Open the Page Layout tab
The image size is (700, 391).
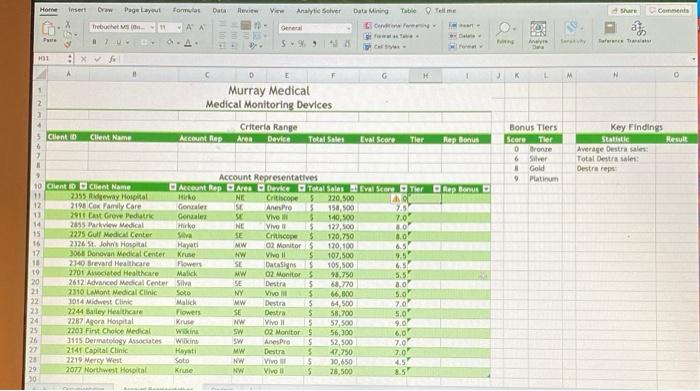(x=142, y=10)
